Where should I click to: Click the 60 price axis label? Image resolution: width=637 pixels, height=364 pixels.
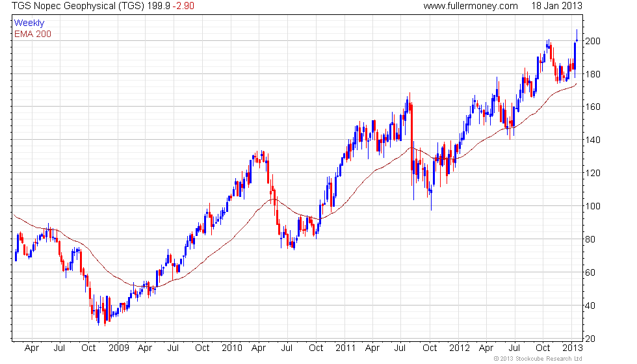pos(590,272)
